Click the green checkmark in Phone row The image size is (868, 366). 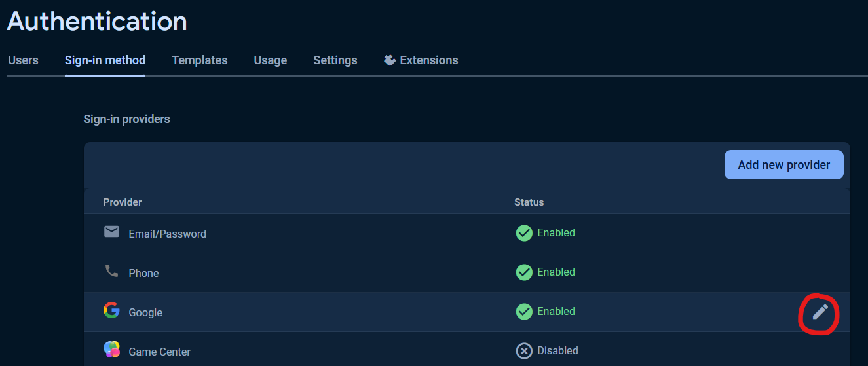pos(524,272)
